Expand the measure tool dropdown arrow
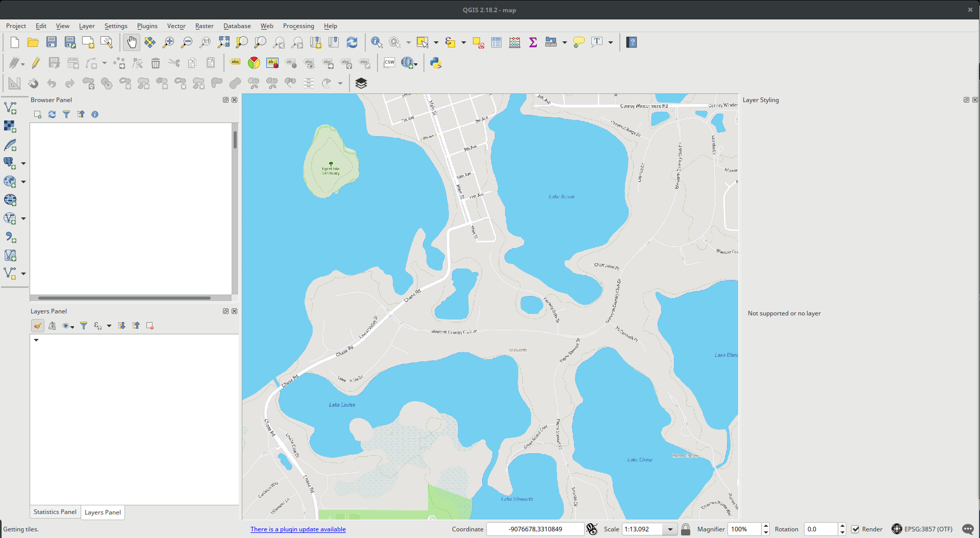The width and height of the screenshot is (980, 538). click(565, 42)
